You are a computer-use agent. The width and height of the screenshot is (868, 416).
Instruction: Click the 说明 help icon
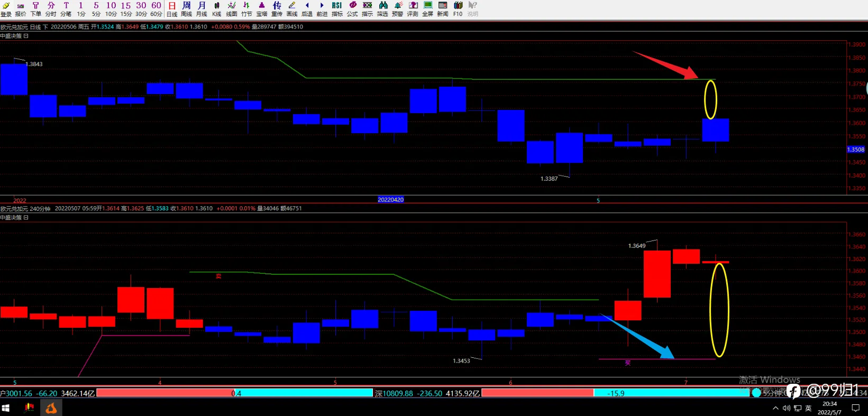tap(472, 9)
